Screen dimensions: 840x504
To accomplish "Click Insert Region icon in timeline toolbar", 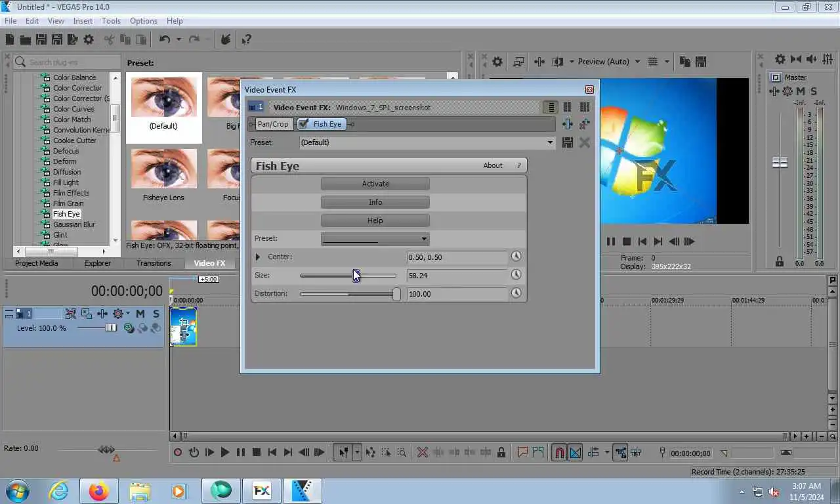I will tap(538, 452).
